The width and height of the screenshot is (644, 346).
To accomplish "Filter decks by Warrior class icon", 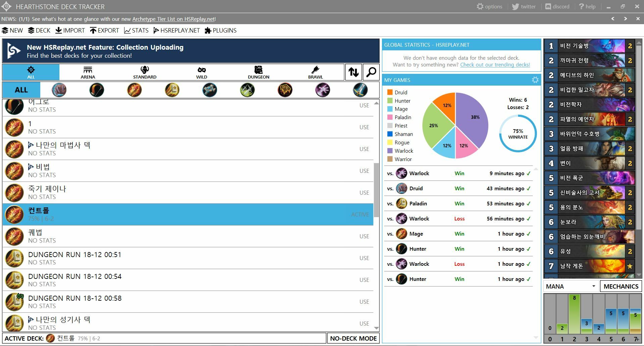I will [x=360, y=90].
